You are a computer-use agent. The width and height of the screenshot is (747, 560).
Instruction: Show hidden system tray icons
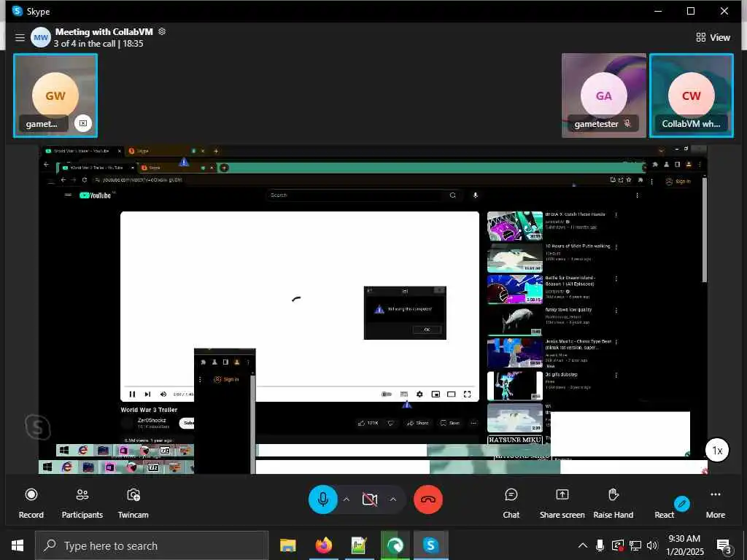coord(583,545)
